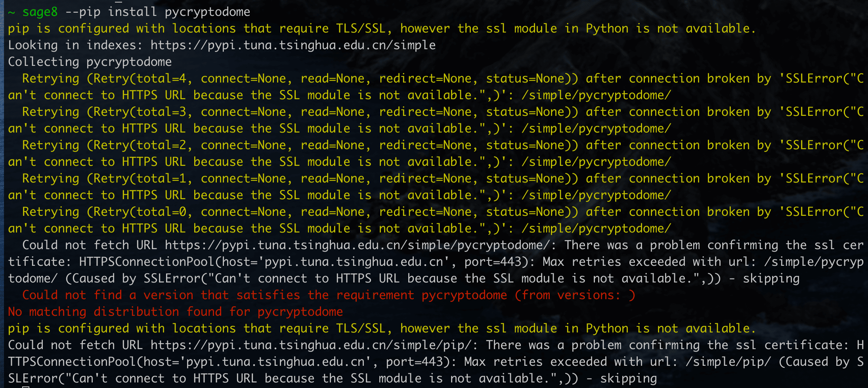
Task: Click the first 'pip is configured' warning line
Action: coord(382,29)
